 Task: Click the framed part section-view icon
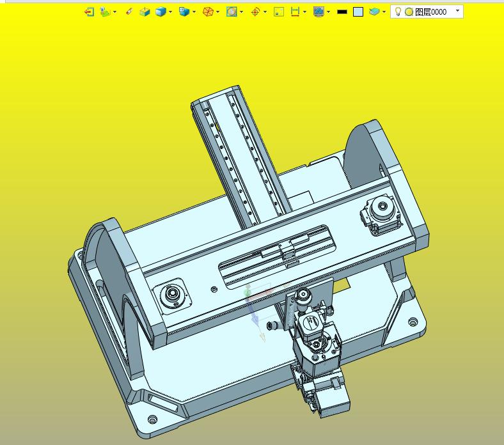[232, 12]
